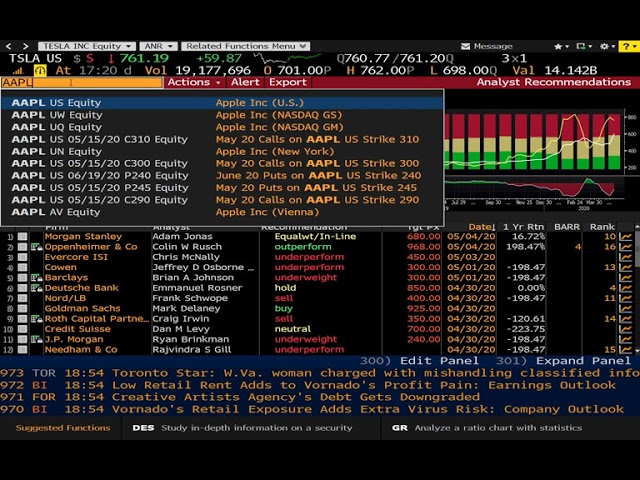Choose AAPL UQ Equity NASDAQ GM suggestion
The image size is (640, 480).
pos(222,127)
